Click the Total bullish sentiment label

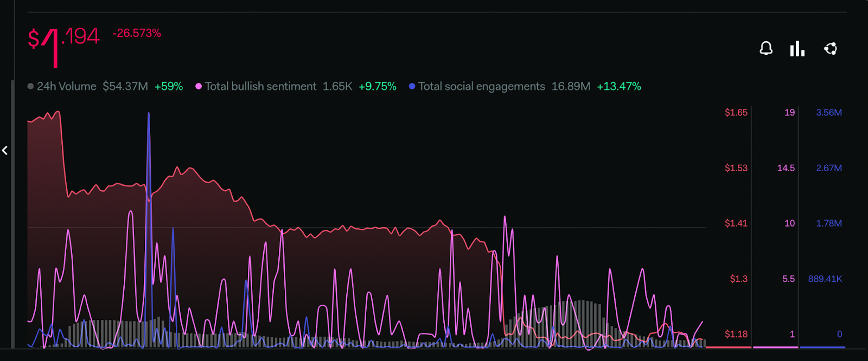point(260,86)
